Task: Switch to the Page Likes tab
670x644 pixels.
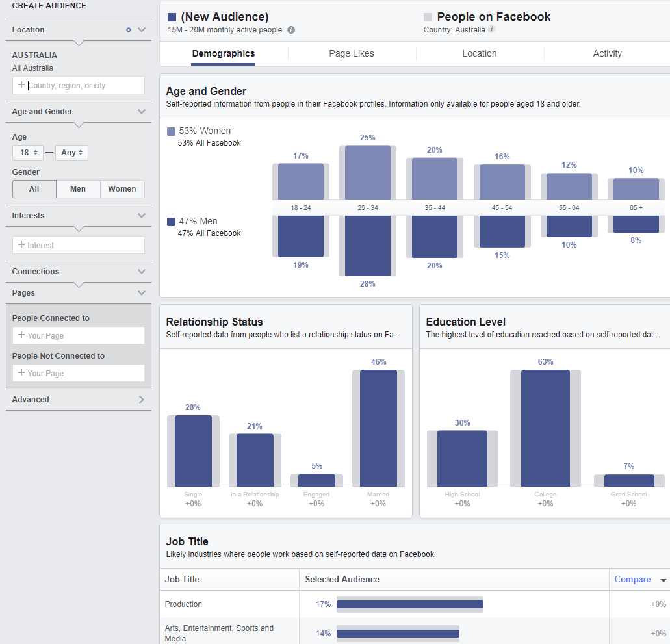Action: (352, 54)
